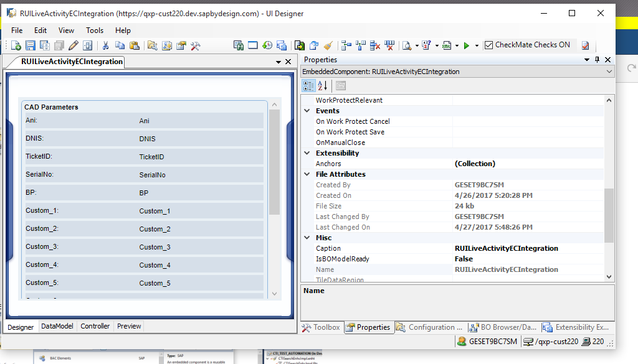Open the View menu
Screen dimensions: 638x364
[66, 30]
